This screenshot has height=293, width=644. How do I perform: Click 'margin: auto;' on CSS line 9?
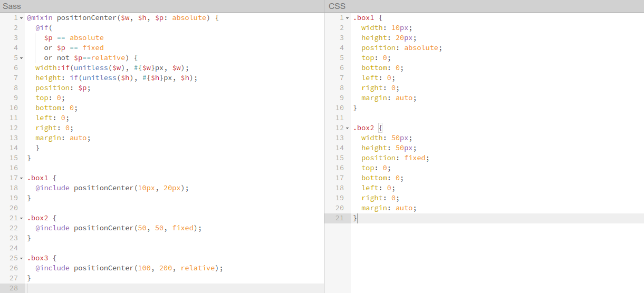[389, 97]
